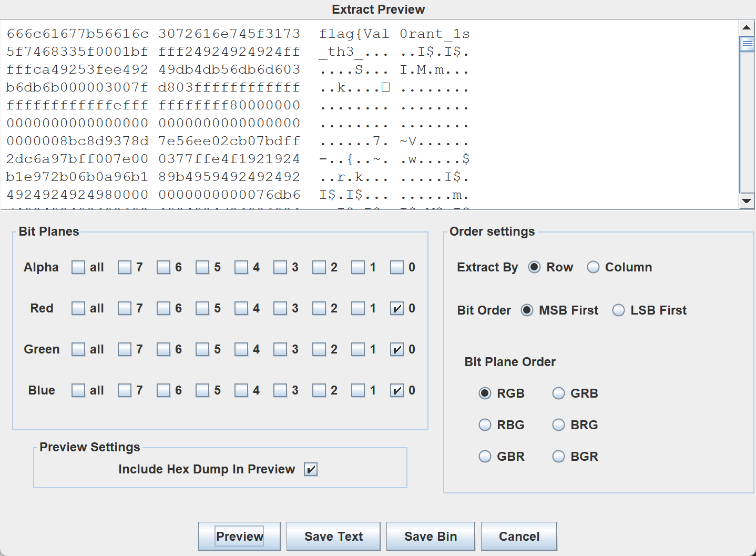Image resolution: width=756 pixels, height=556 pixels.
Task: Enable Alpha bit plane 7
Action: pos(125,267)
